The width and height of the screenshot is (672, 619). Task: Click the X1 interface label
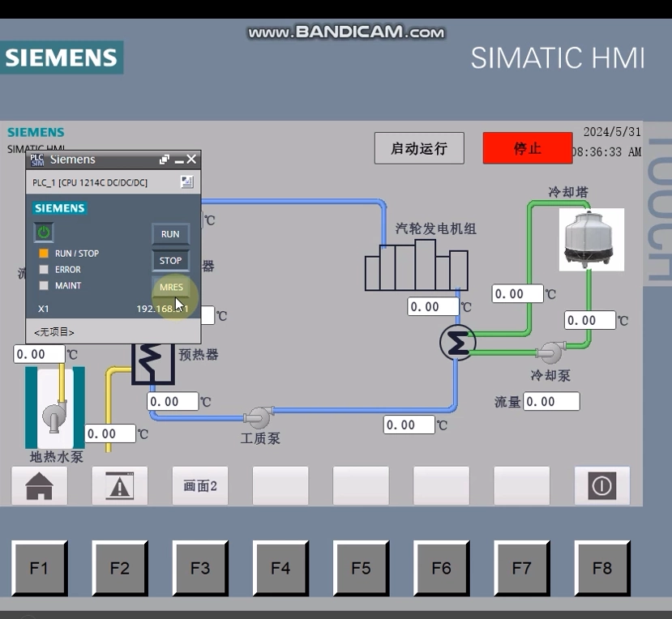tap(43, 309)
